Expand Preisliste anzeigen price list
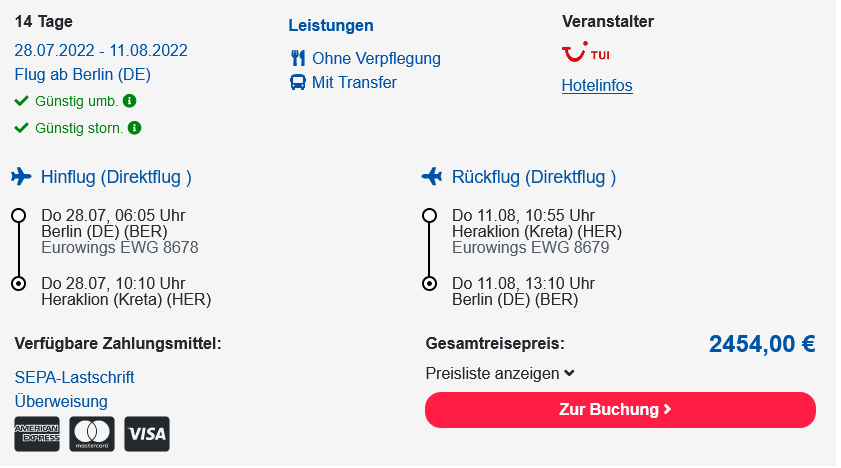Screen dimensions: 841x468 pyautogui.click(x=500, y=373)
